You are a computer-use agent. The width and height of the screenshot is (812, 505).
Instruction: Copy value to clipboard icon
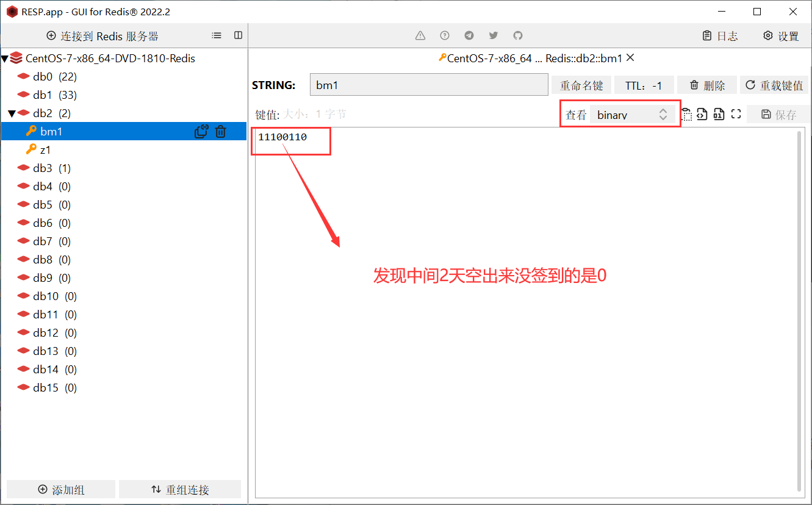pyautogui.click(x=687, y=114)
